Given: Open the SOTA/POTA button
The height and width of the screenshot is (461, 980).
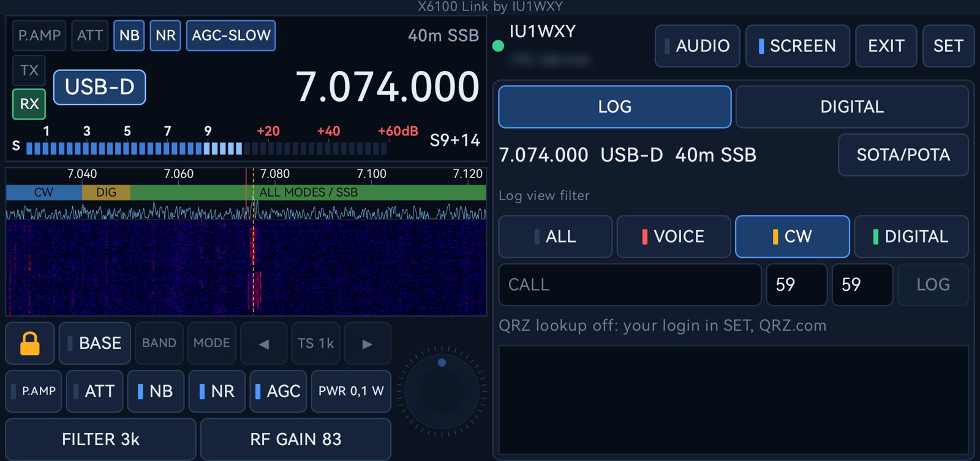Looking at the screenshot, I should (903, 155).
